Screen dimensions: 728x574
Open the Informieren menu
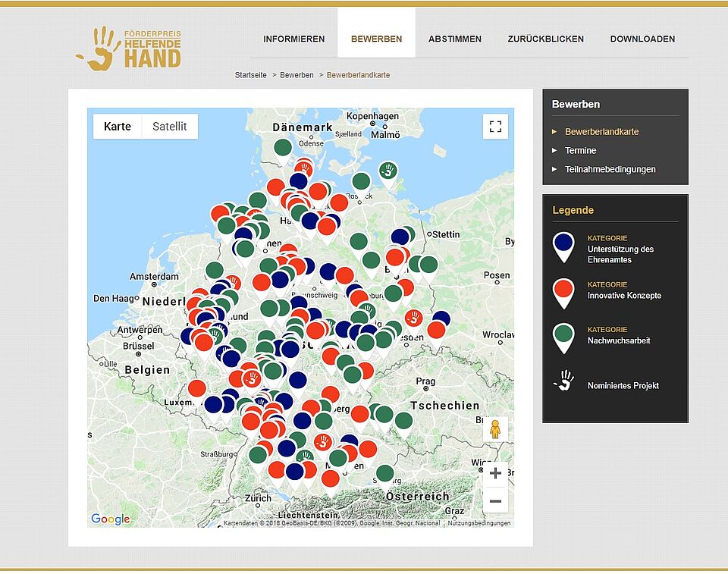(x=293, y=39)
